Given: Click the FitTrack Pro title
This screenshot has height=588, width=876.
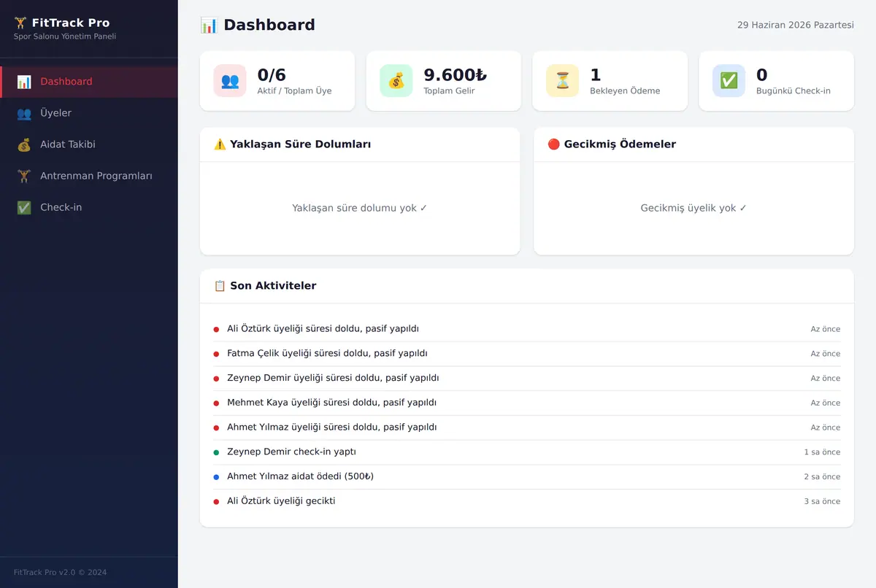Looking at the screenshot, I should [x=71, y=23].
